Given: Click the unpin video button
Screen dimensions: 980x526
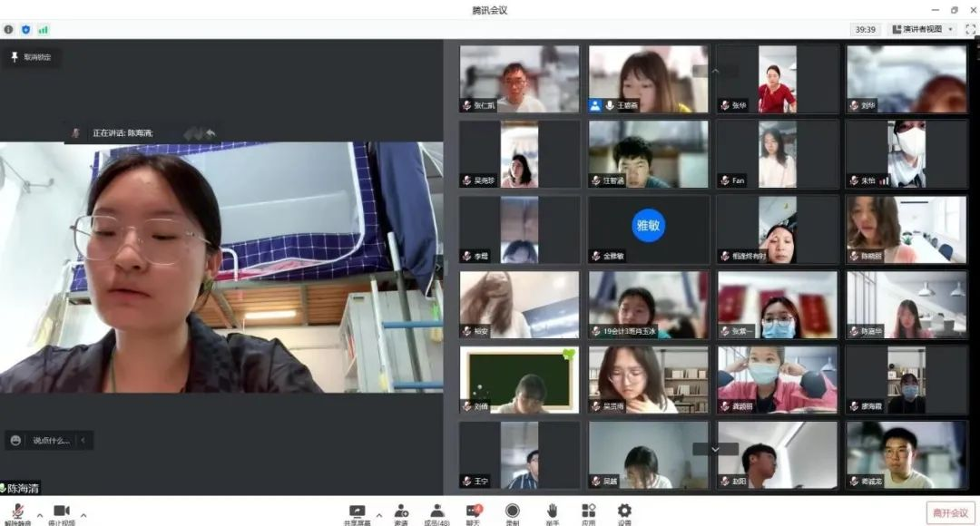Looking at the screenshot, I should coord(32,57).
